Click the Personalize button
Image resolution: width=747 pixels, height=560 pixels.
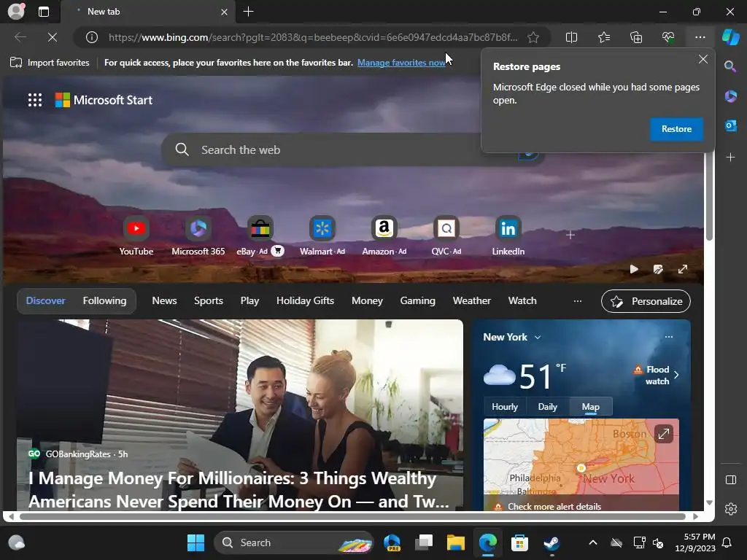(646, 301)
